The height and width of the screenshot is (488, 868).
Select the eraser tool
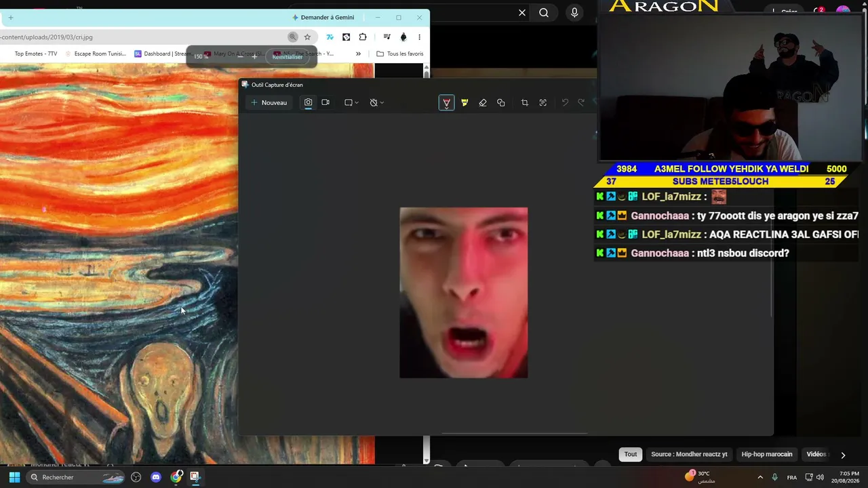click(x=483, y=102)
